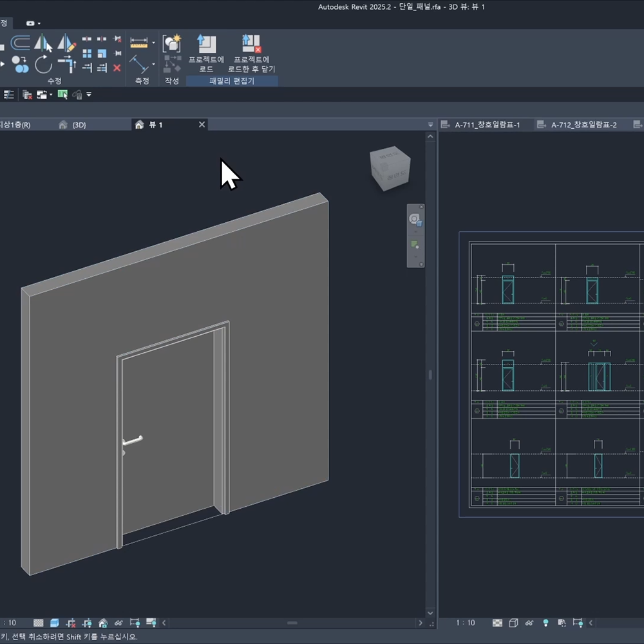This screenshot has width=644, height=644.
Task: Open the Customize Quick Access Toolbar dropdown
Action: tap(89, 95)
